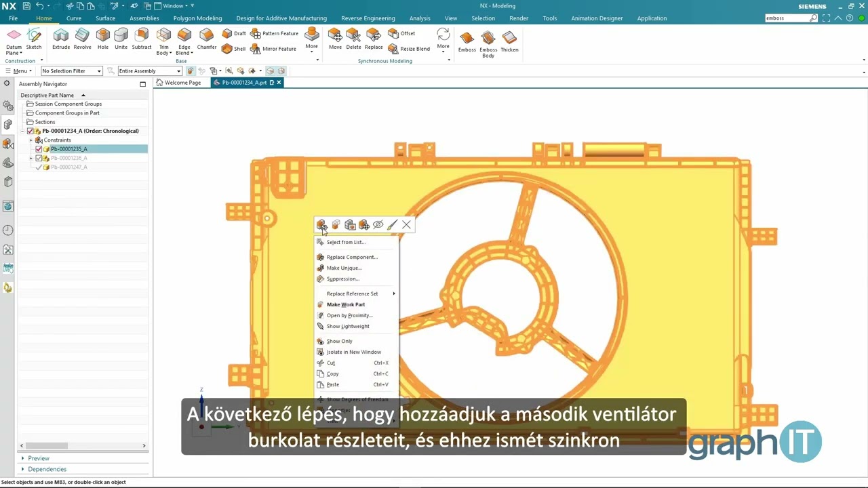This screenshot has width=868, height=488.
Task: Select the Revolve tool
Action: pos(82,39)
